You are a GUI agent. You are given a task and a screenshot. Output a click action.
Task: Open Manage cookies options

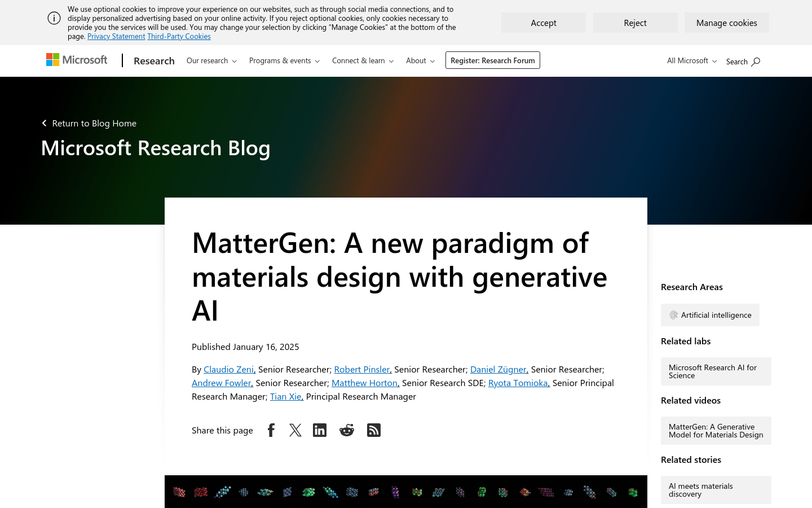[727, 23]
